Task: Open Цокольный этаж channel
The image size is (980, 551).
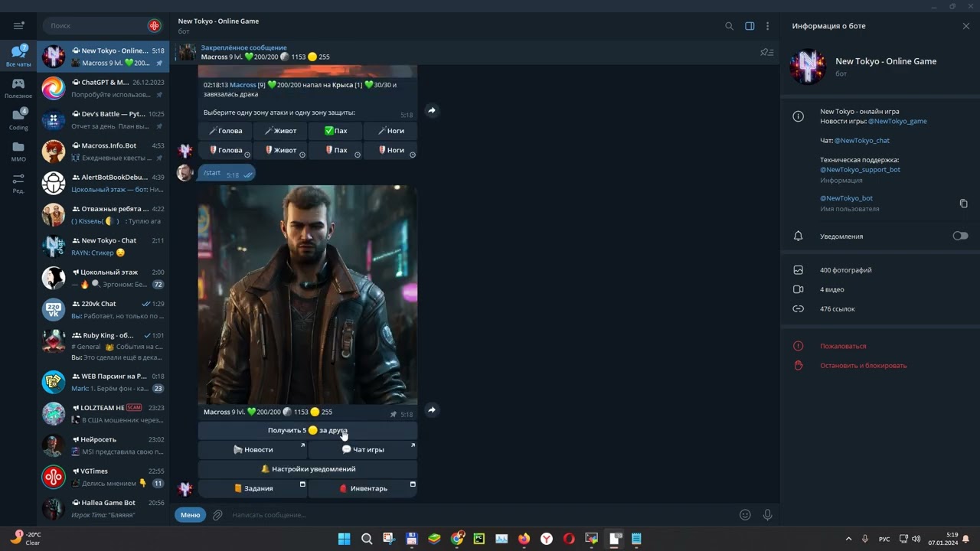Action: coord(103,278)
